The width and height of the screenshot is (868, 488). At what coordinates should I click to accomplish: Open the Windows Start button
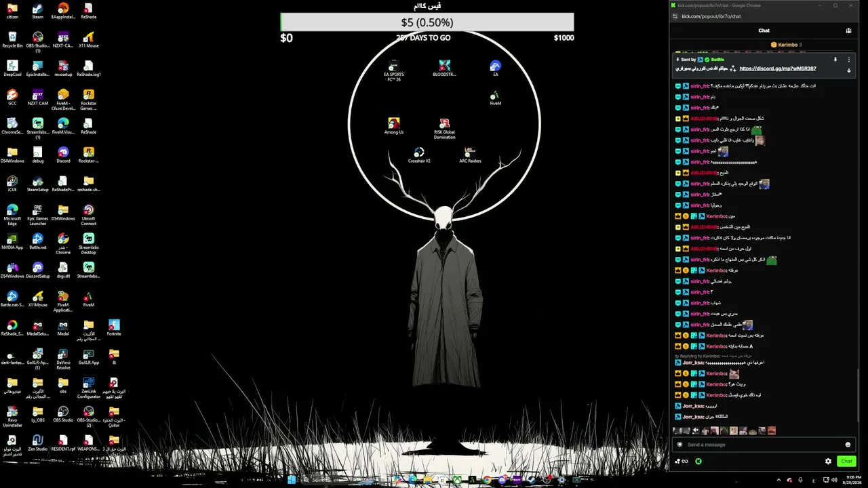tap(291, 480)
